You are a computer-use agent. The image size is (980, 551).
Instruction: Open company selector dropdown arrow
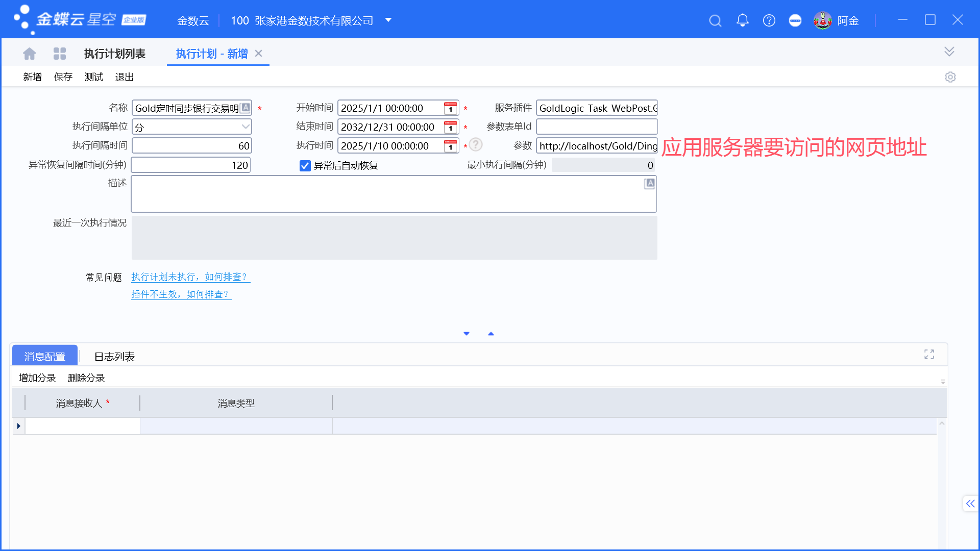point(388,20)
